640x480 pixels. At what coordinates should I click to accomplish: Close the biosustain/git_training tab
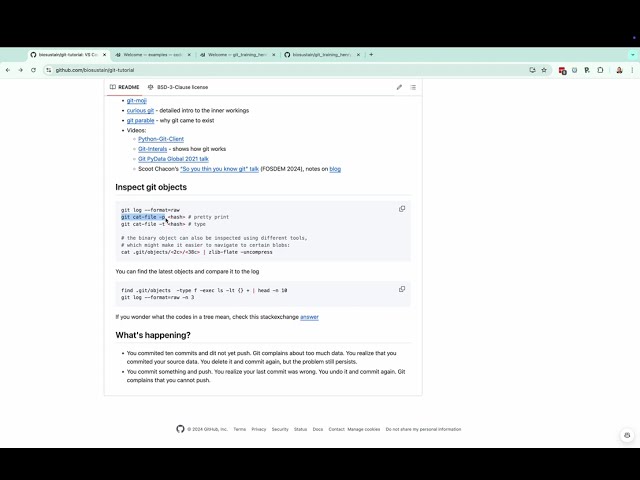point(358,55)
